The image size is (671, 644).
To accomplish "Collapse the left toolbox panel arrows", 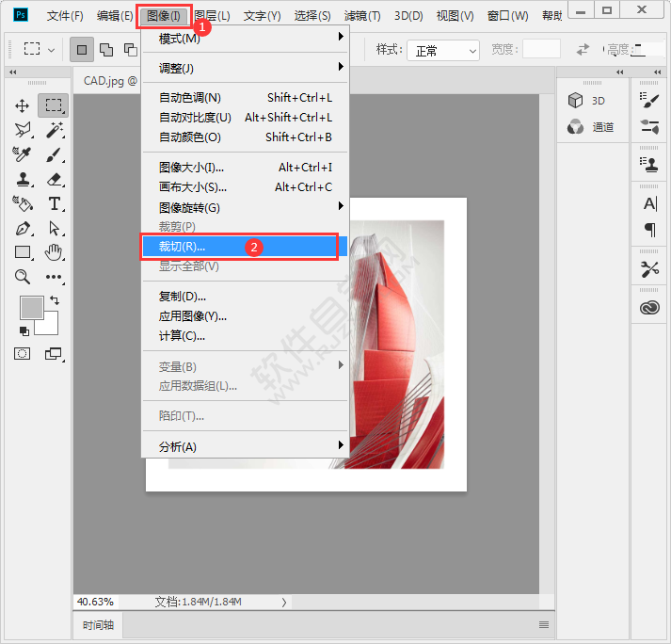I will [x=13, y=72].
